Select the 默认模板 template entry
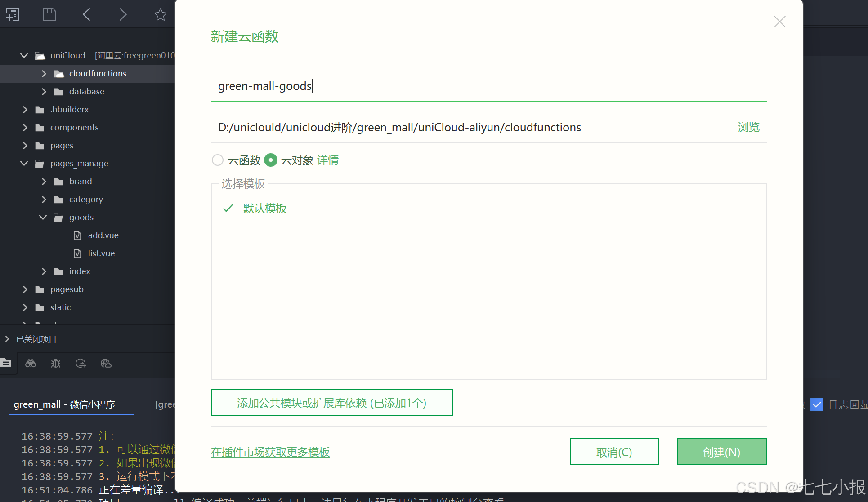The height and width of the screenshot is (502, 868). click(x=264, y=209)
